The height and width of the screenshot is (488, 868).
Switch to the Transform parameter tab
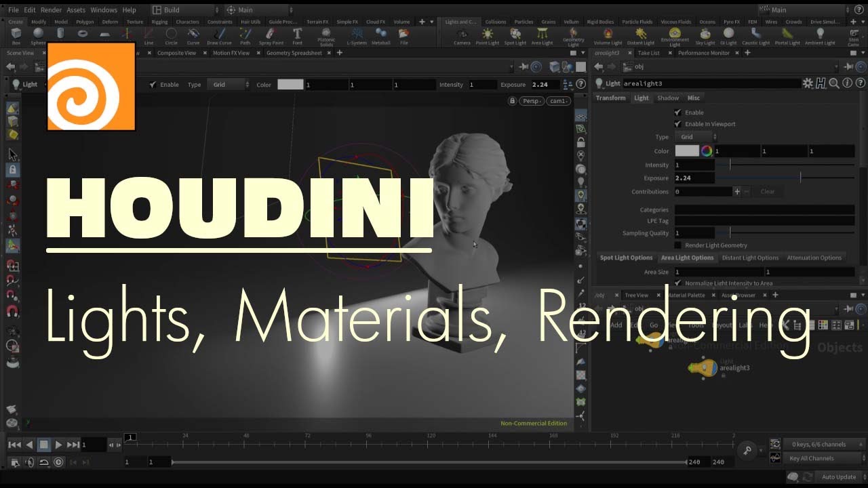(611, 98)
